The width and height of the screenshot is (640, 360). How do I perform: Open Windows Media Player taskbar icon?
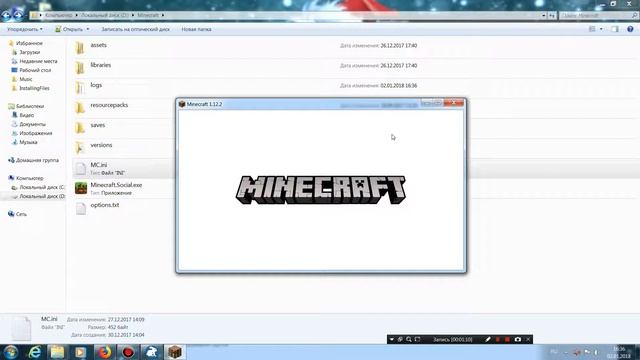click(80, 352)
